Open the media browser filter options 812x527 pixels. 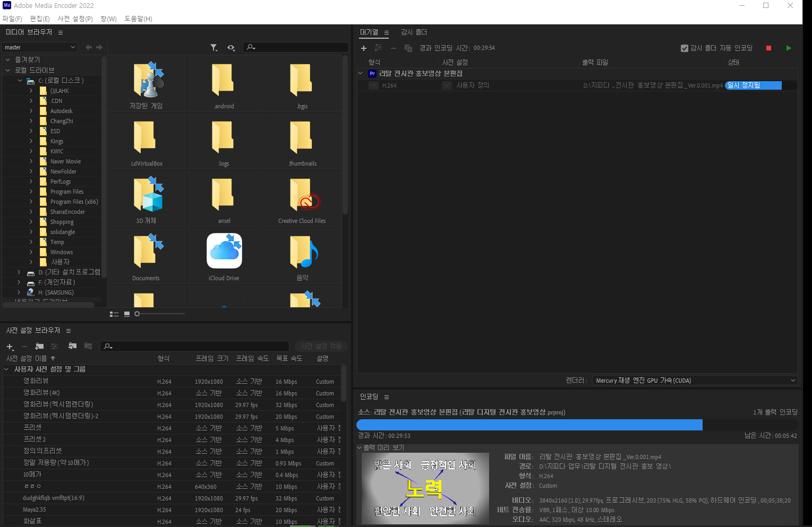(x=215, y=47)
